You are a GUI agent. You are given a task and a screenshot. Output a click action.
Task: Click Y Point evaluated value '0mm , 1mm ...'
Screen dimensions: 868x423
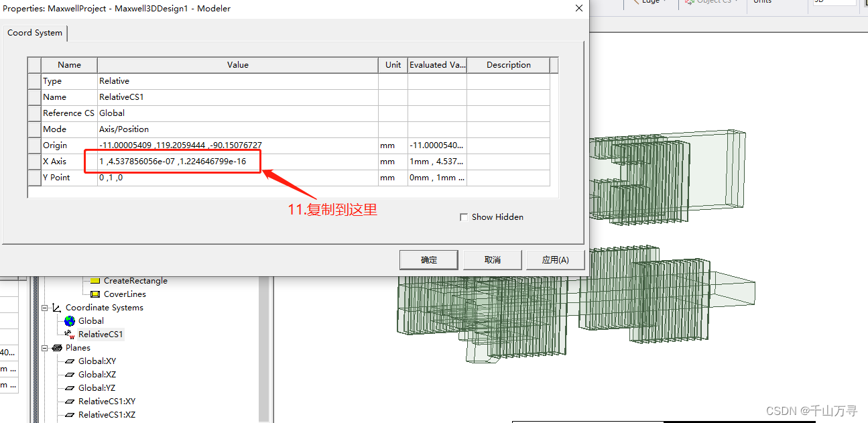pos(438,178)
